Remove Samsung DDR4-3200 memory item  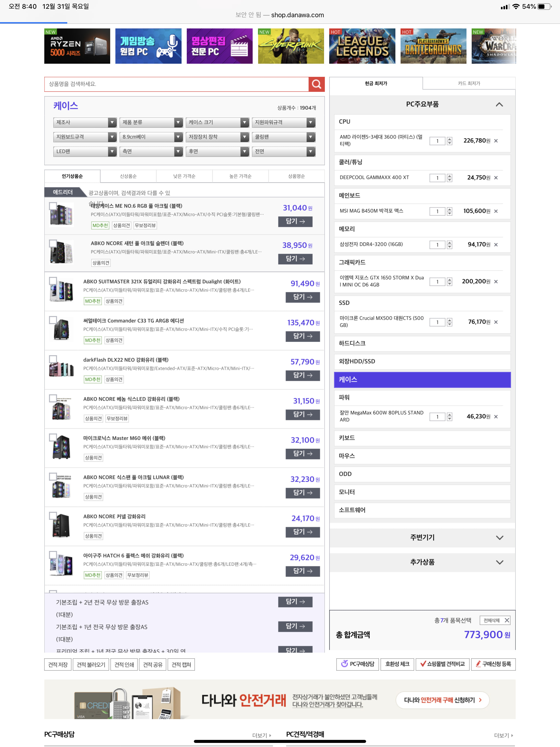pos(496,244)
